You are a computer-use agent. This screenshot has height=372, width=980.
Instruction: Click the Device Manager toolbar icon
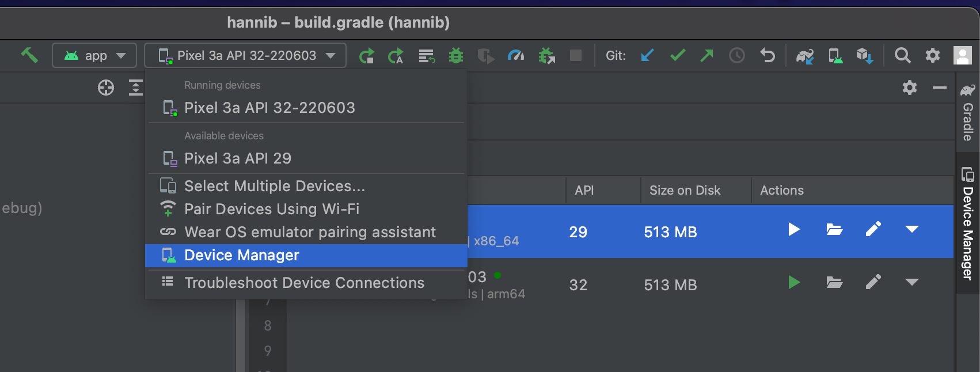835,56
